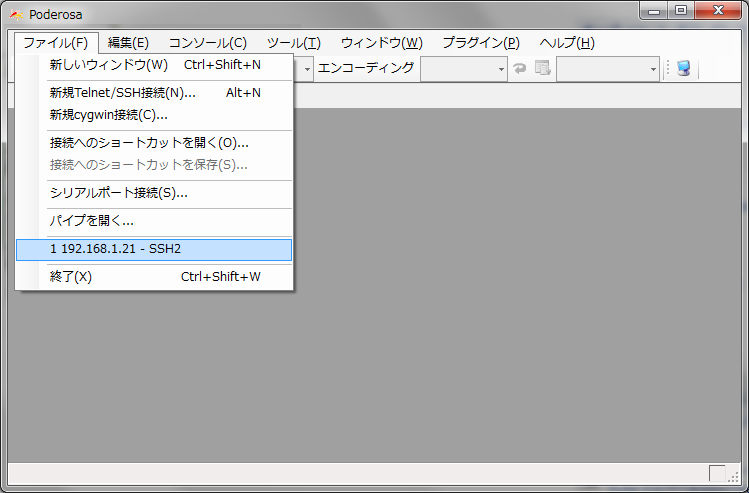This screenshot has height=493, width=749.
Task: Close the Poderosa window
Action: coord(718,11)
